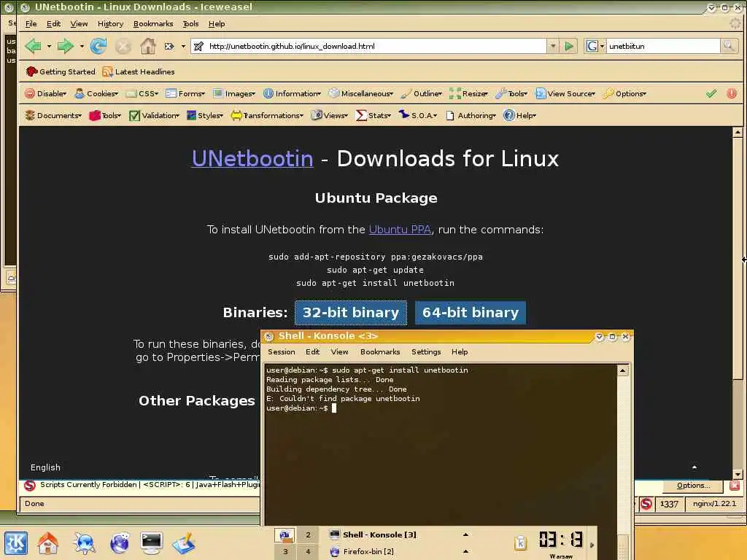
Task: Open the S.O.A. toolbar menu
Action: coord(418,116)
